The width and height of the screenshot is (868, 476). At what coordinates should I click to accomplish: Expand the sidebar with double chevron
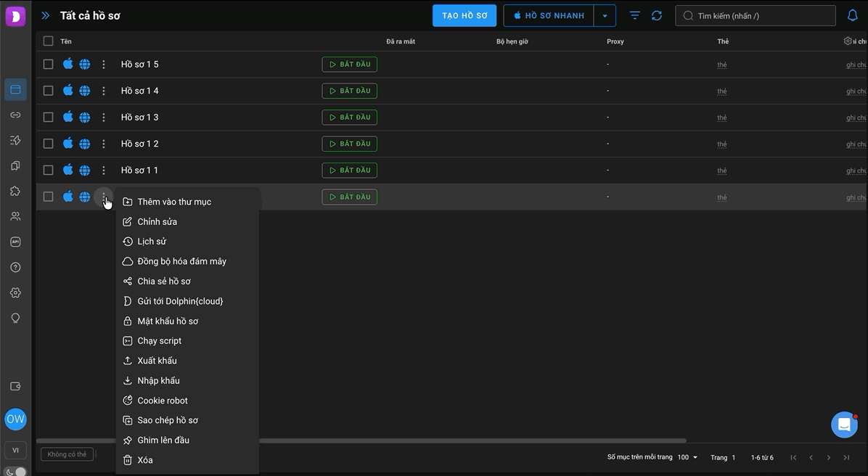46,15
